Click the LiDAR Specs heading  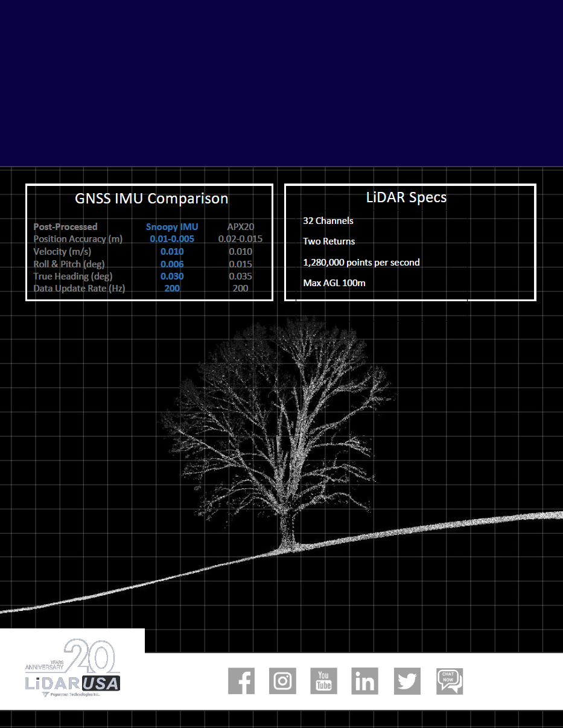tap(406, 197)
